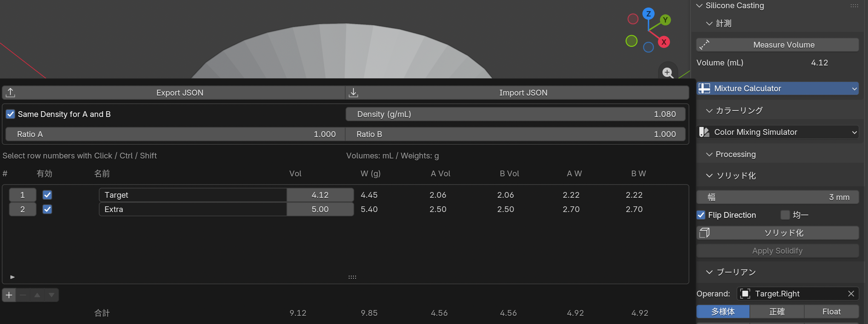Click the remove row minus icon

click(x=23, y=295)
